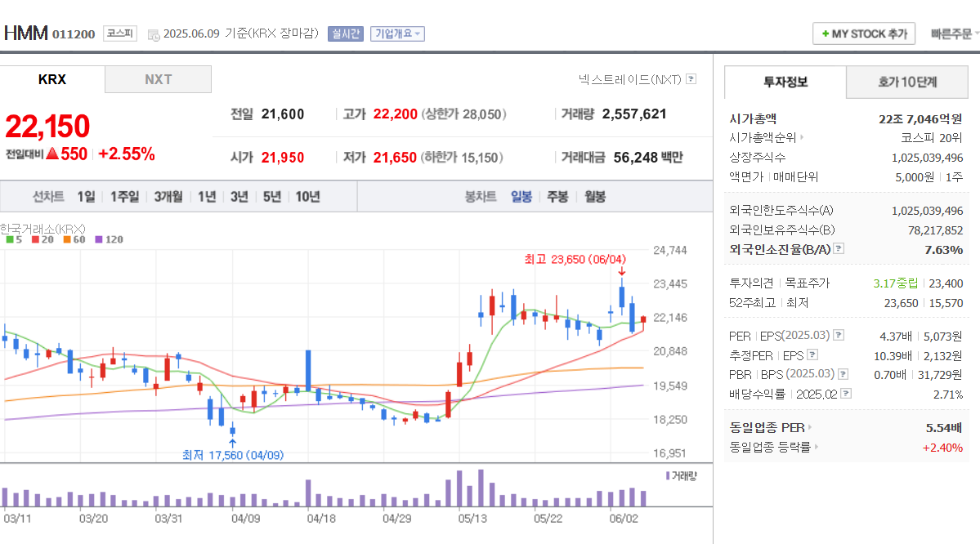This screenshot has height=544, width=980.
Task: Click the 전일 value 21,600
Action: [x=283, y=114]
